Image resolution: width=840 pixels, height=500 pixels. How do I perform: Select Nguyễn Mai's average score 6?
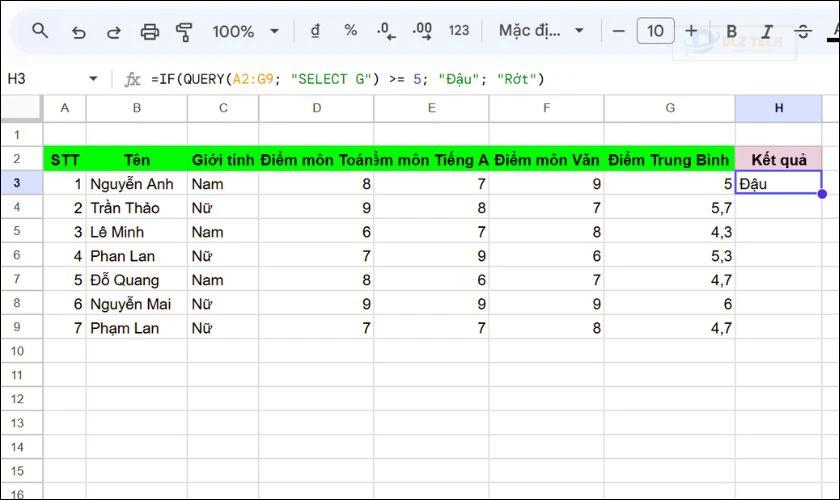(669, 304)
